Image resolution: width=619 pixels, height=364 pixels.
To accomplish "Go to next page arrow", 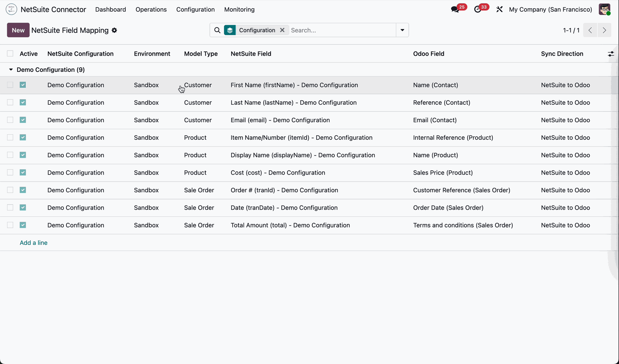I will (604, 30).
